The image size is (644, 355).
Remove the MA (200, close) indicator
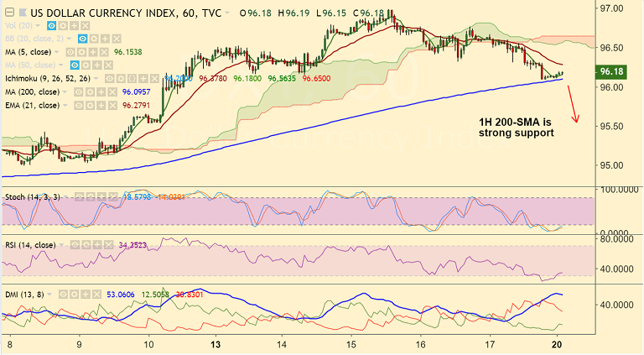[x=112, y=92]
